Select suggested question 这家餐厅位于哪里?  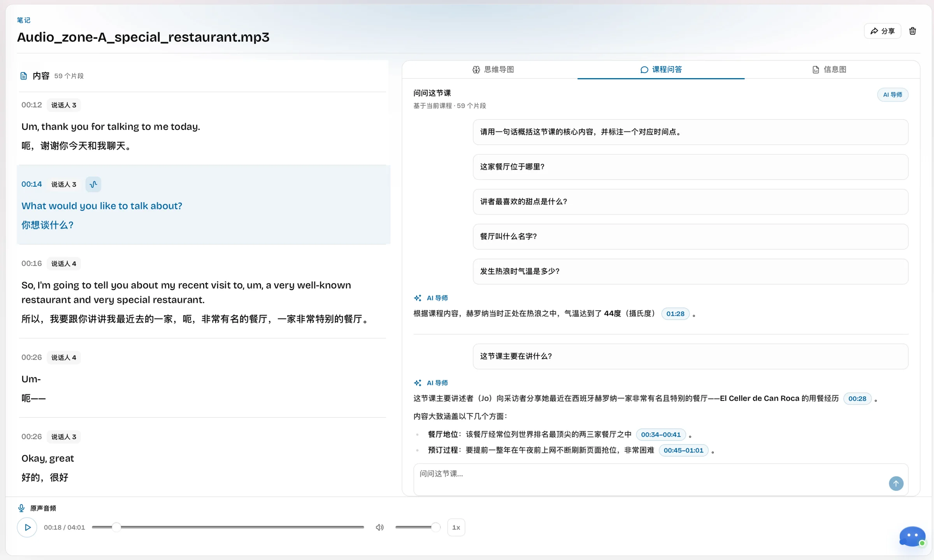690,167
